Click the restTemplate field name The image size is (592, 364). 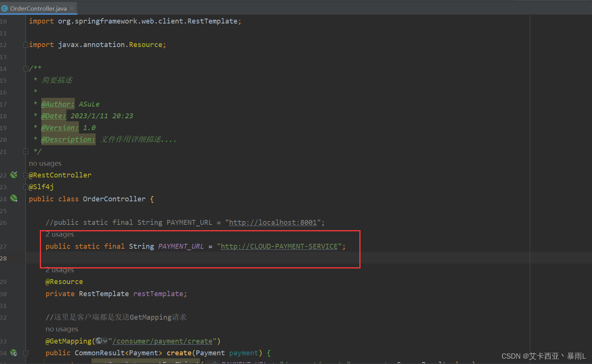click(x=158, y=294)
